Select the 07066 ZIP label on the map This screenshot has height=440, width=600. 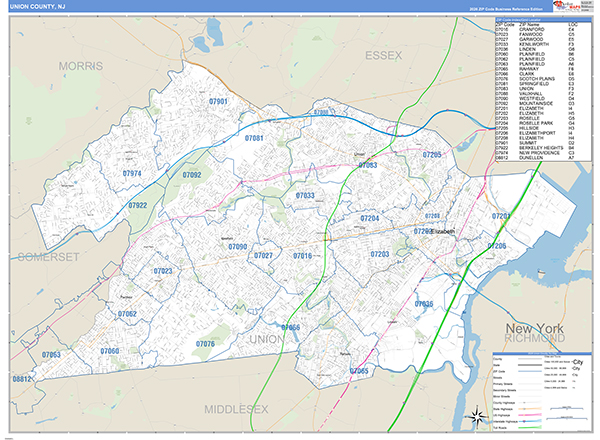click(290, 327)
